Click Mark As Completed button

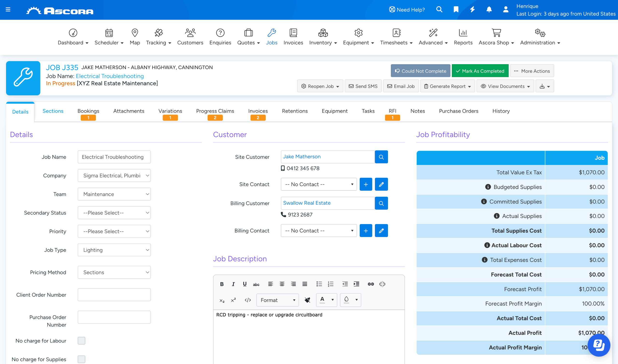point(480,71)
